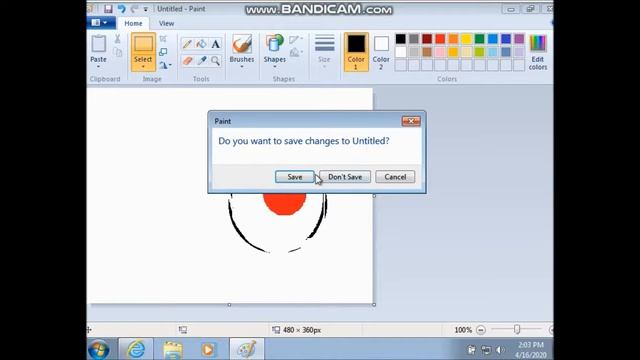Select the Pencil tool

pyautogui.click(x=187, y=44)
